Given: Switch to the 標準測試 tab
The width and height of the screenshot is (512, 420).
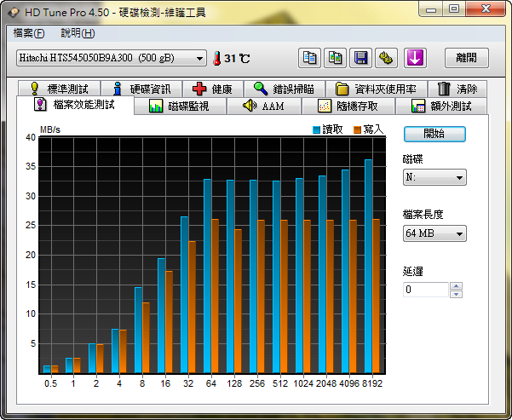Looking at the screenshot, I should pos(60,89).
